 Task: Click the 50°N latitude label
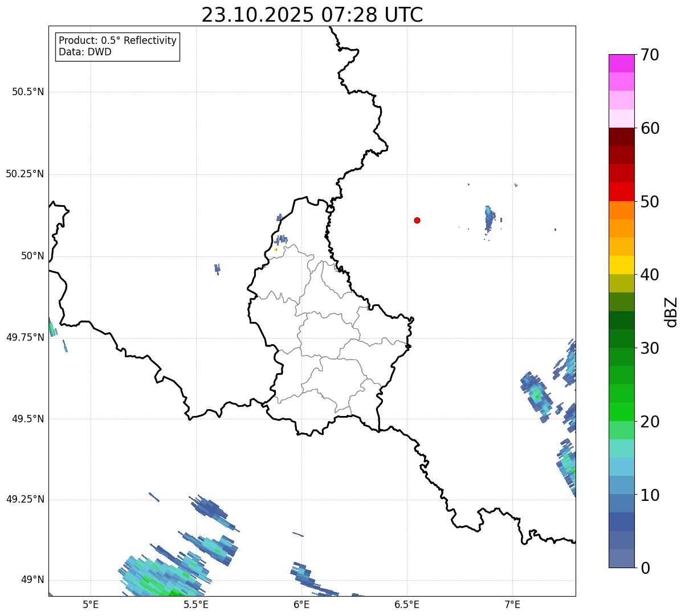[x=32, y=256]
